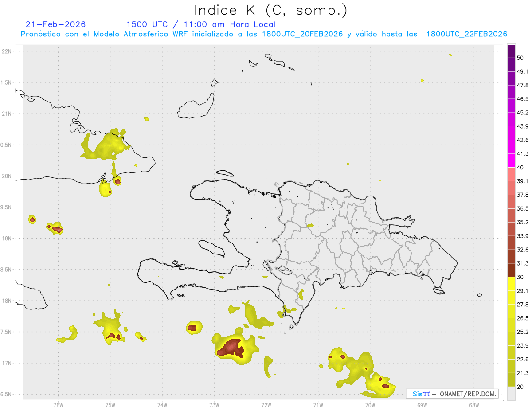532x411 pixels.
Task: Click the title "Indice K (C, somb.)"
Action: click(270, 10)
